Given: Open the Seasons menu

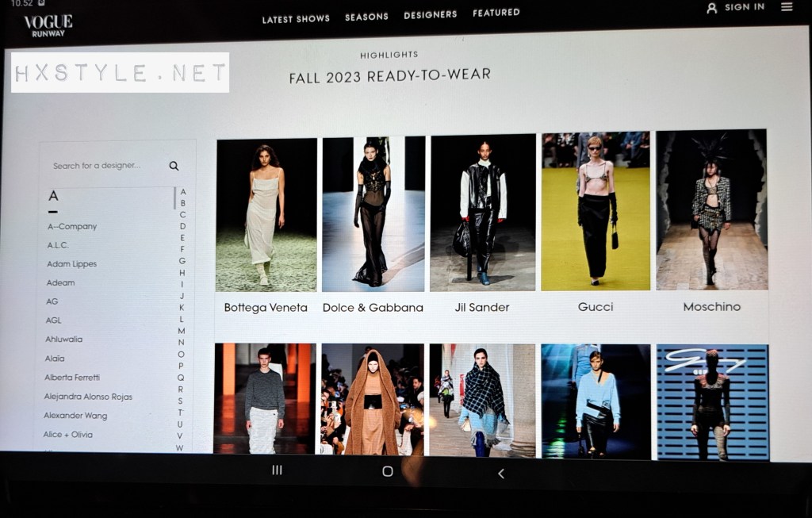Looking at the screenshot, I should click(x=366, y=17).
